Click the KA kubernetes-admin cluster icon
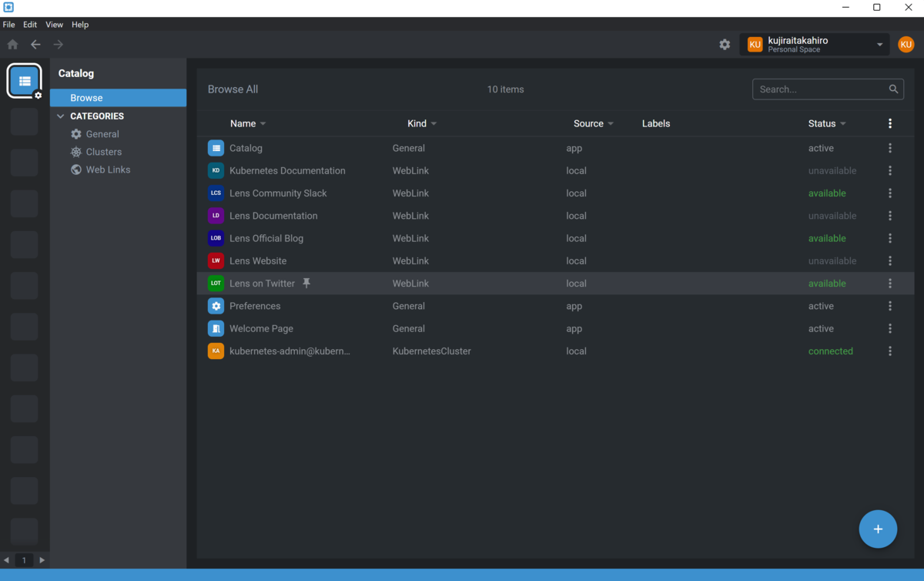Viewport: 924px width, 581px height. [x=216, y=351]
